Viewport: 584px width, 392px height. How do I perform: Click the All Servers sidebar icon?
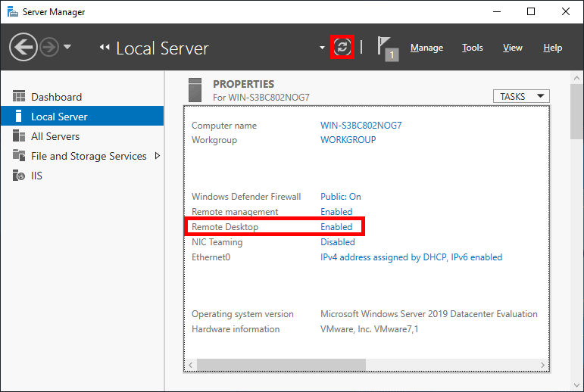[x=19, y=136]
